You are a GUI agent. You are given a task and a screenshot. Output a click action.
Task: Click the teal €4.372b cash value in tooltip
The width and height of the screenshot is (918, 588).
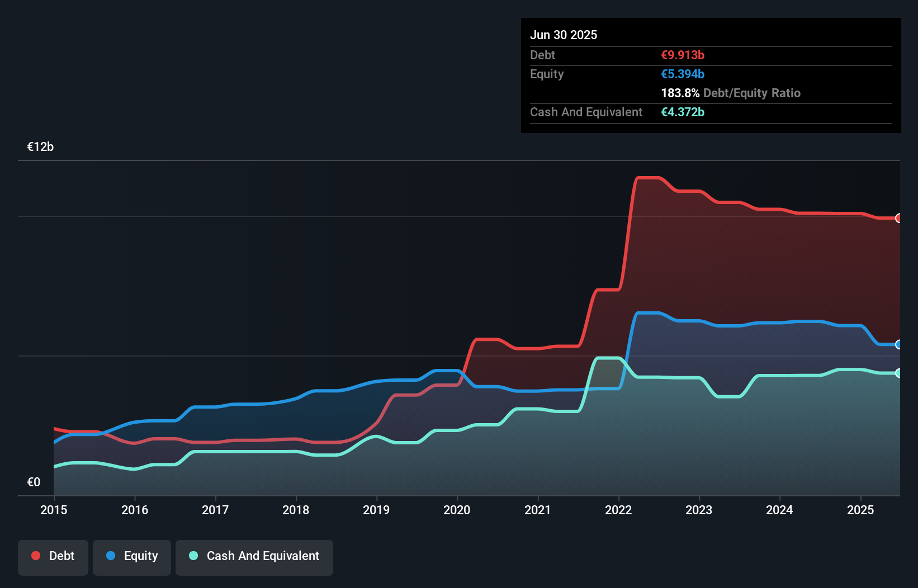pos(683,112)
